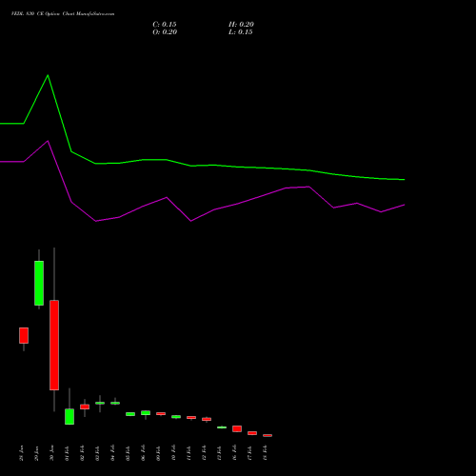Click the tall red candlestick for 30 Jan
The image size is (476, 476).
click(x=54, y=345)
